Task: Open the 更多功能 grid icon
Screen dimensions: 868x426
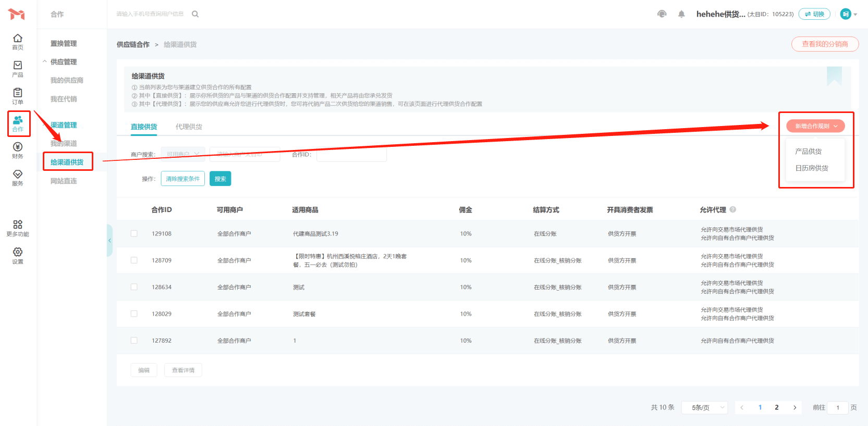Action: click(x=18, y=228)
